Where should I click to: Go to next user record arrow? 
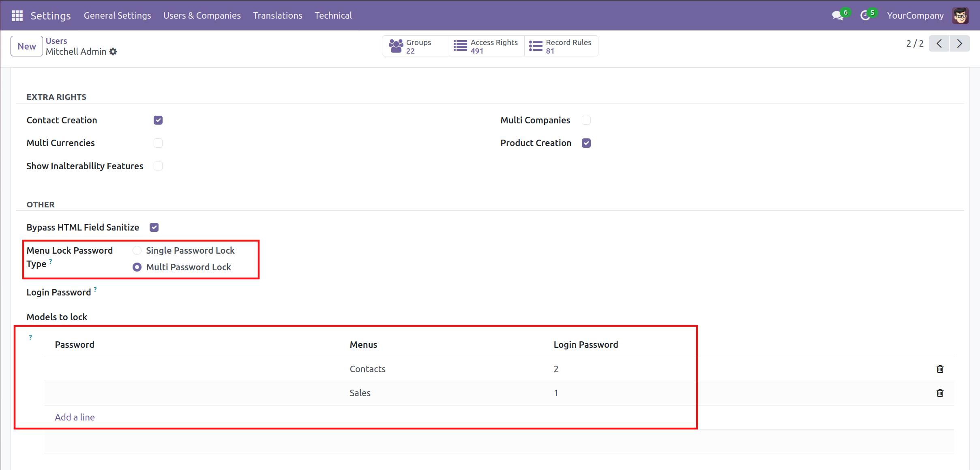coord(959,43)
